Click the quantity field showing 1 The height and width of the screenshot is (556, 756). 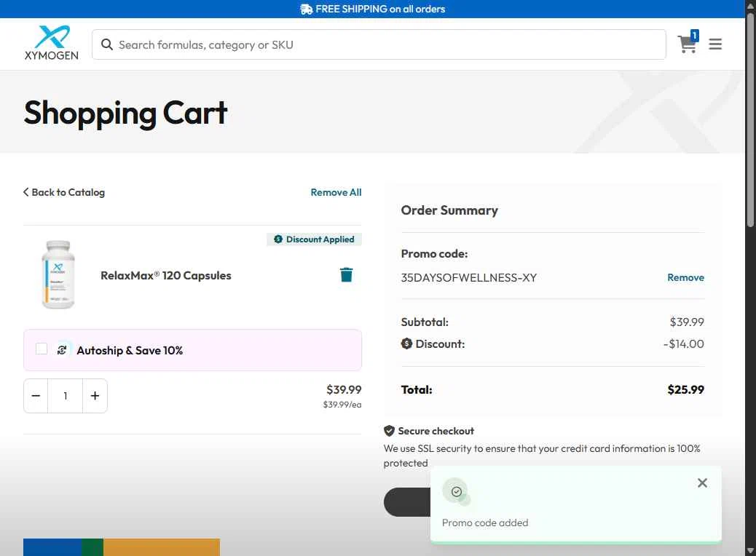(x=65, y=396)
